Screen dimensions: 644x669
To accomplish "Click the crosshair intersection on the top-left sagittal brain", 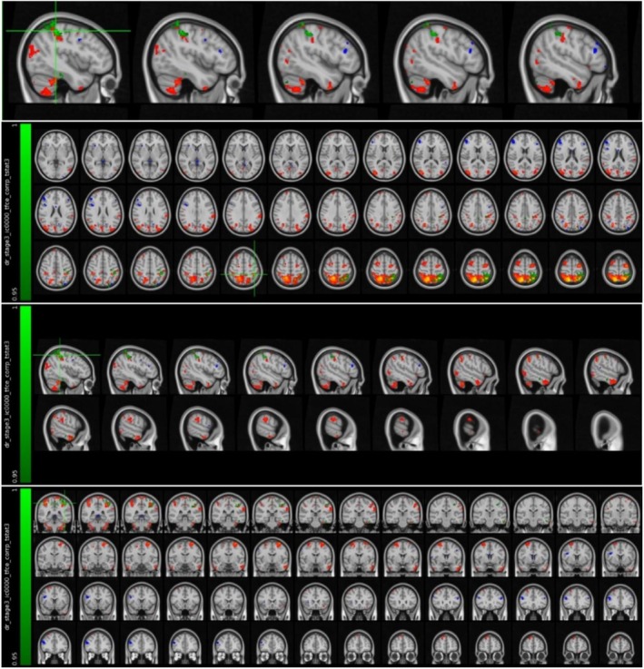I will point(55,31).
